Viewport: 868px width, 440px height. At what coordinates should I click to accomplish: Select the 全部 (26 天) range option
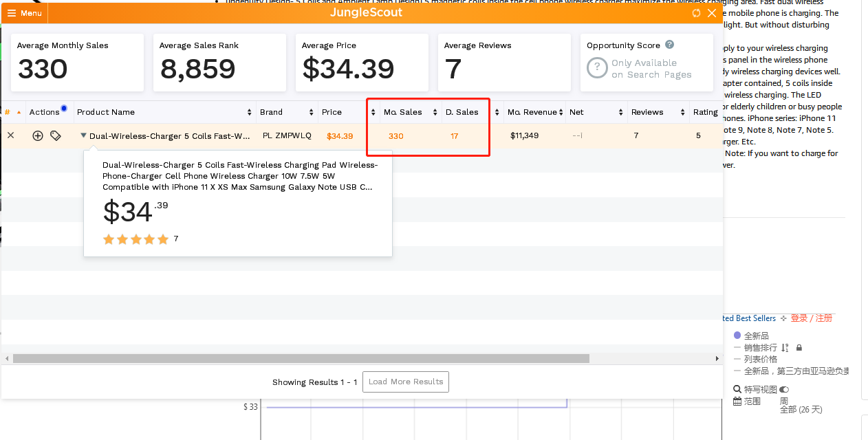(x=801, y=410)
